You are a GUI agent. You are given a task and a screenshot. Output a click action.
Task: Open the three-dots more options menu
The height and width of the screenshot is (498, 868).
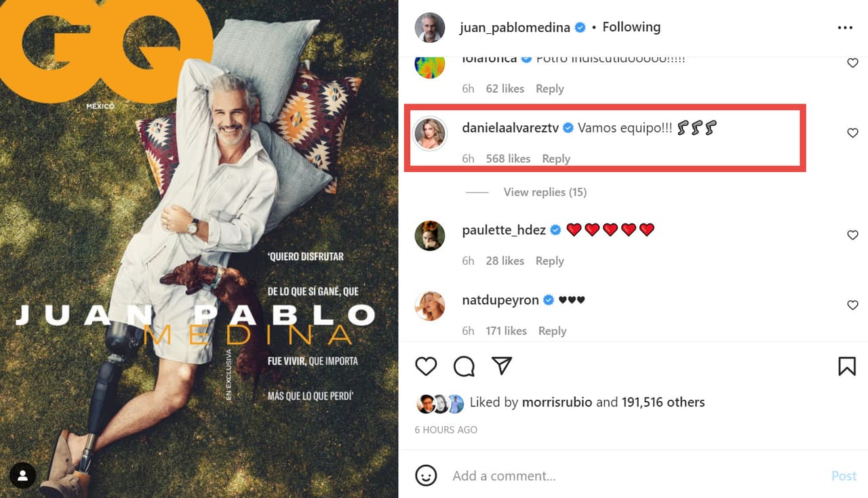[x=845, y=28]
